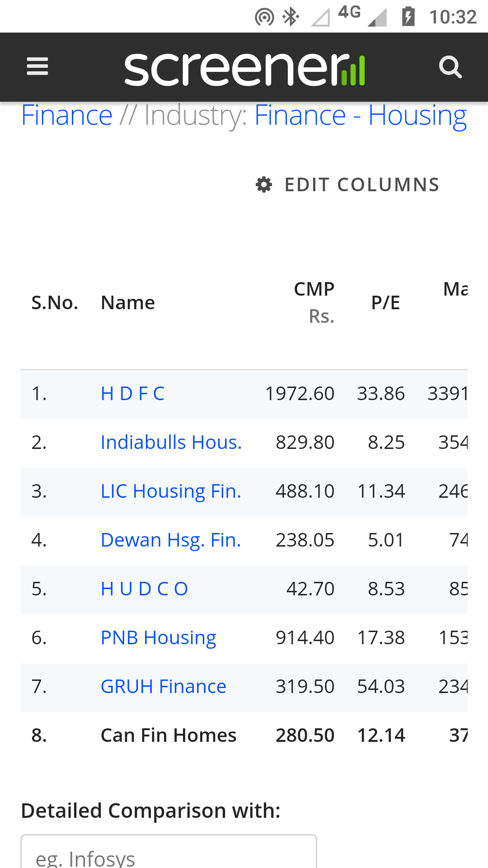This screenshot has height=868, width=488.
Task: Tap the search magnifier icon
Action: point(450,67)
